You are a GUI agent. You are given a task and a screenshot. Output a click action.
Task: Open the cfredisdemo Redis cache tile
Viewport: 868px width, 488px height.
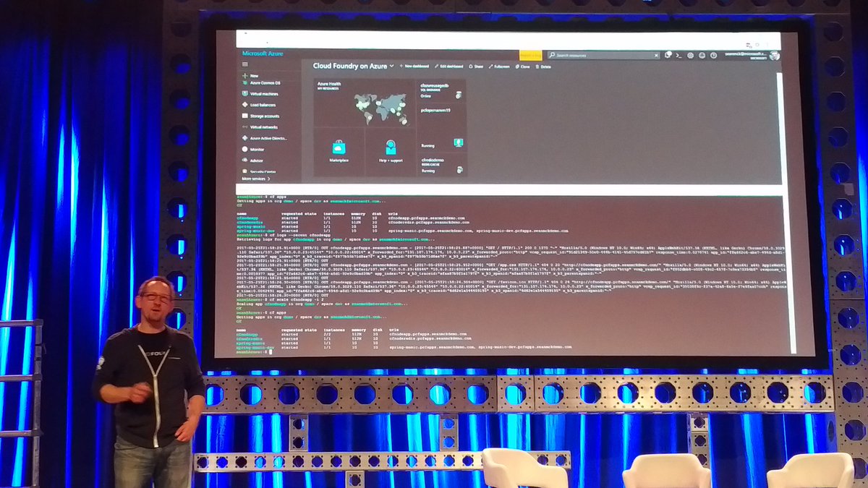pyautogui.click(x=441, y=166)
